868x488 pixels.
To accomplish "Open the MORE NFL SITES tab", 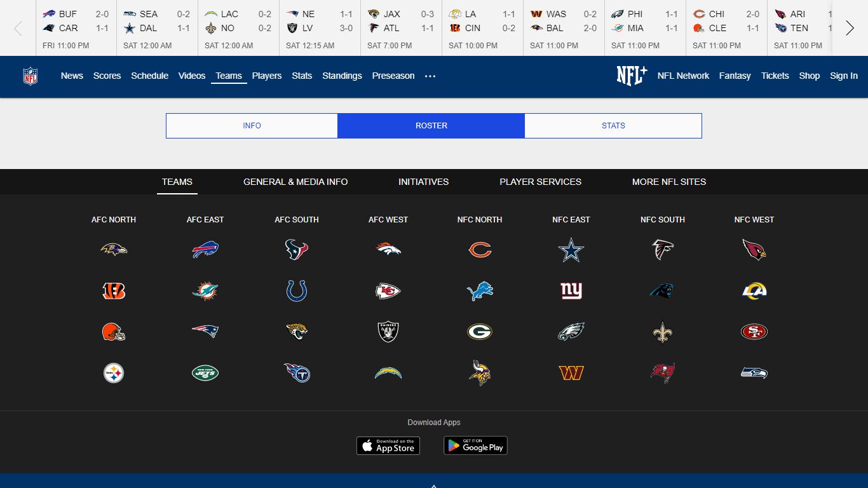I will (669, 182).
